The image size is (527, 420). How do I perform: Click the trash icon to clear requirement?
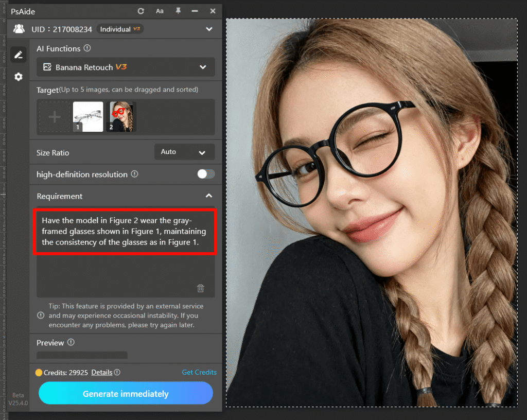pos(201,288)
